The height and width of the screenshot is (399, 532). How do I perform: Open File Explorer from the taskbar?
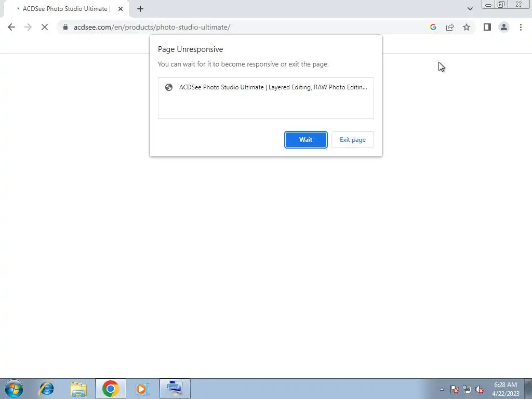79,389
